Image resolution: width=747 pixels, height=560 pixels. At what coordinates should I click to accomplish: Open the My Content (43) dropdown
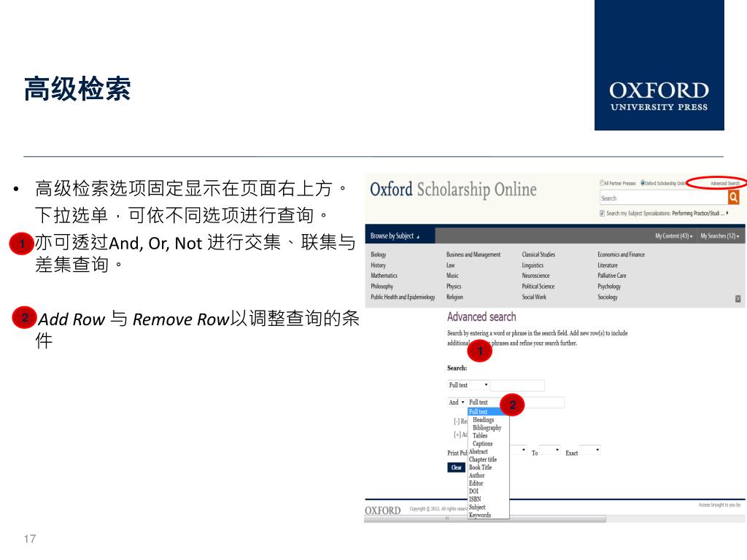pos(673,236)
